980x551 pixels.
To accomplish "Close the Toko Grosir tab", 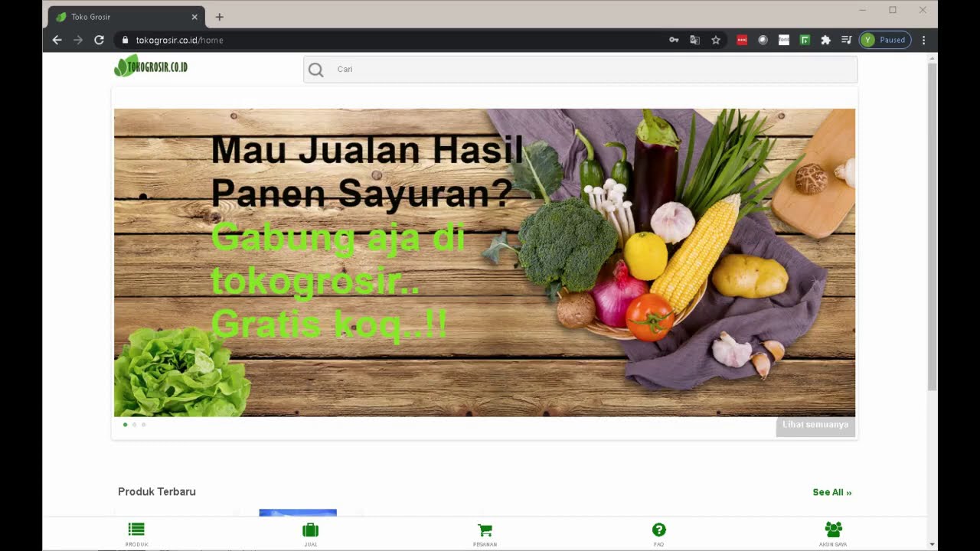I will [194, 17].
